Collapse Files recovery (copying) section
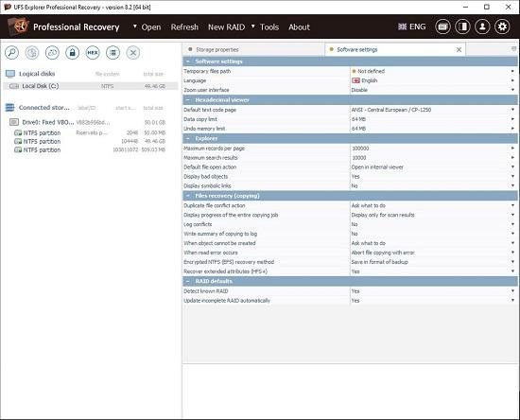Image resolution: width=520 pixels, height=420 pixels. tap(188, 196)
